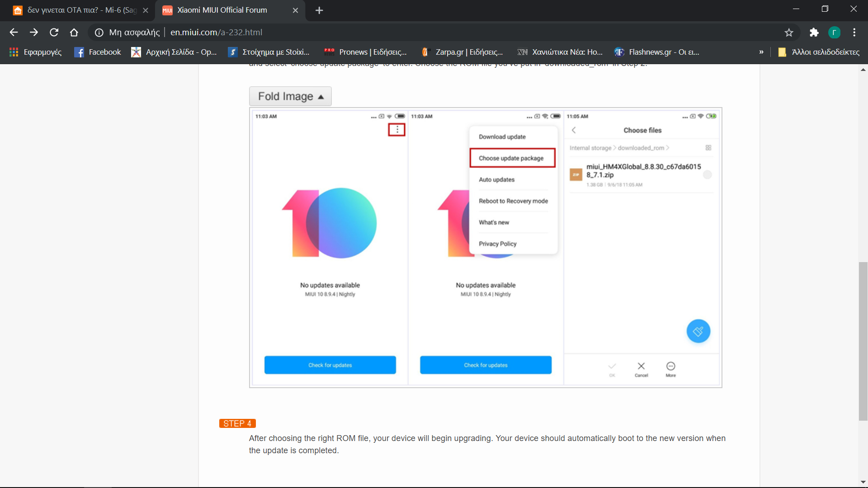Reload the current page

tap(54, 32)
